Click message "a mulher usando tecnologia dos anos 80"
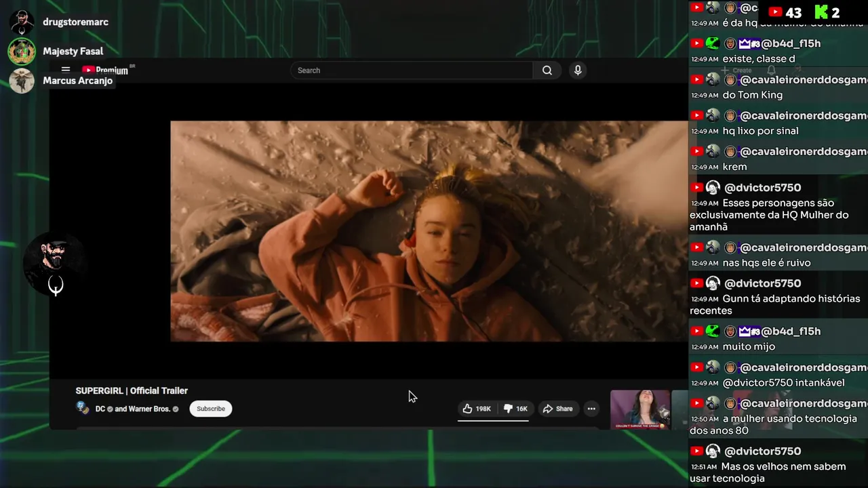Screen dimensions: 868x488 click(775, 424)
